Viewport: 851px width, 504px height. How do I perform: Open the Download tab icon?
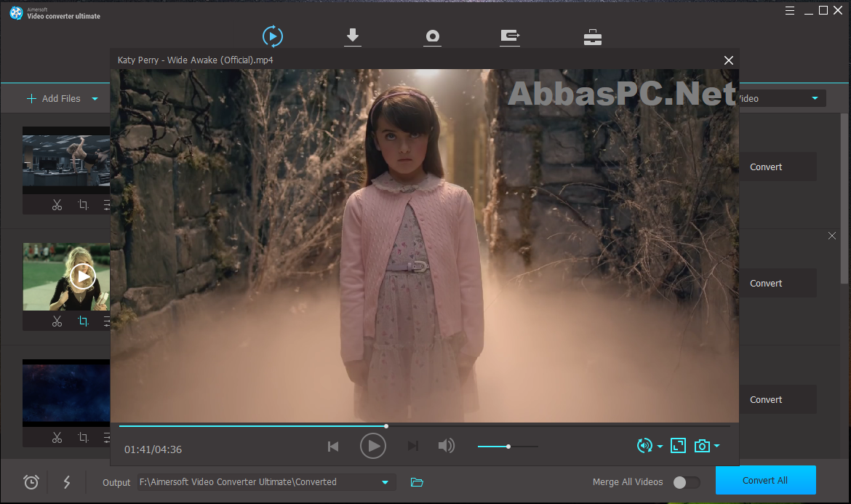[352, 36]
